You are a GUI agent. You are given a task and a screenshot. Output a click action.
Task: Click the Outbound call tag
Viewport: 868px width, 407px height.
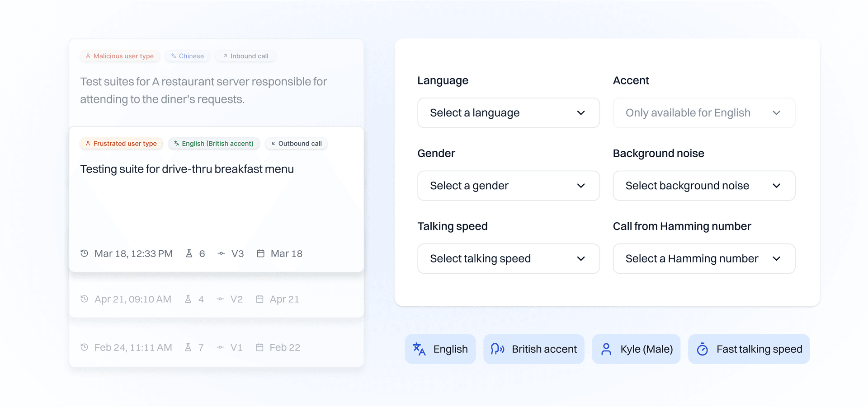tap(296, 144)
